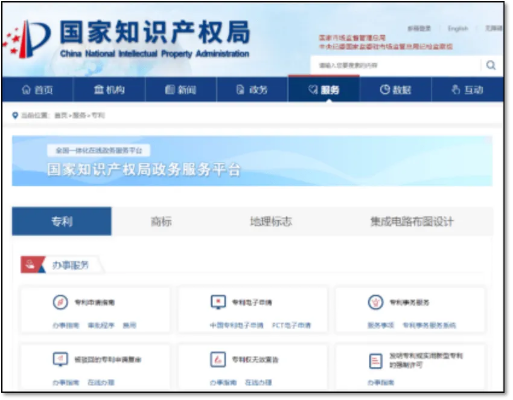Open 被驳回的专利申请复审 screen icon
Image resolution: width=513 pixels, height=400 pixels.
point(60,359)
